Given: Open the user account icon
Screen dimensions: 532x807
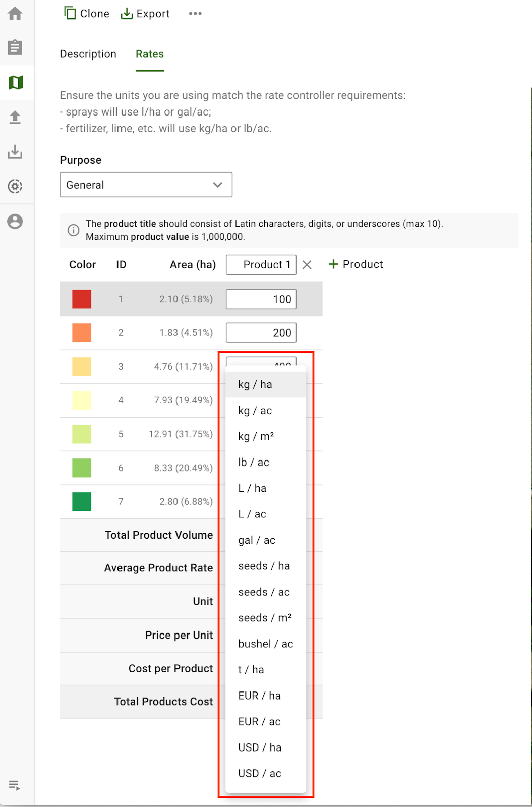Looking at the screenshot, I should tap(15, 221).
